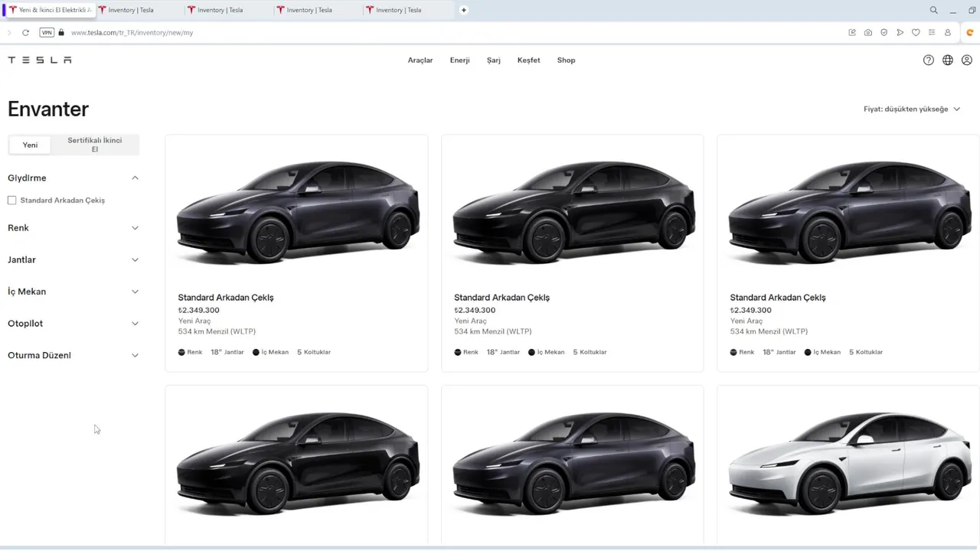Click 5 Koltuklar on first card

tap(314, 352)
